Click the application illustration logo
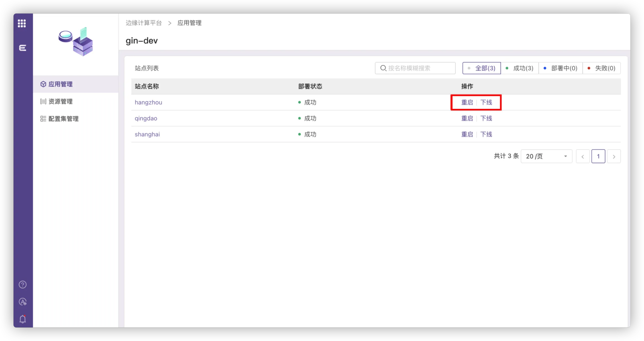The height and width of the screenshot is (341, 644). (76, 42)
